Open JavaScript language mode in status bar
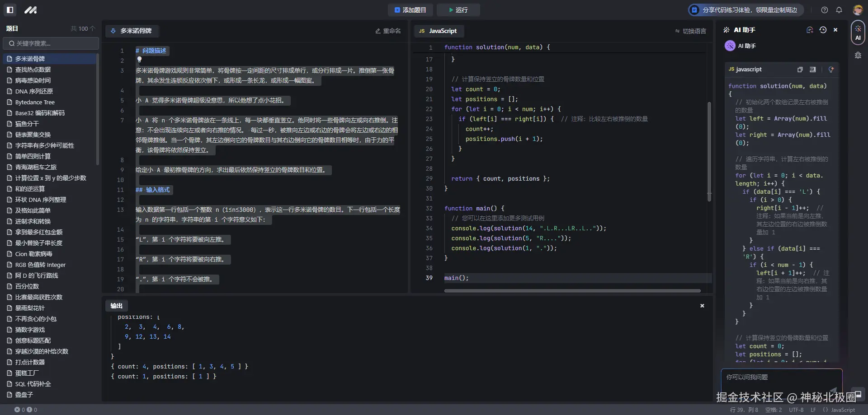868x415 pixels. (x=843, y=410)
